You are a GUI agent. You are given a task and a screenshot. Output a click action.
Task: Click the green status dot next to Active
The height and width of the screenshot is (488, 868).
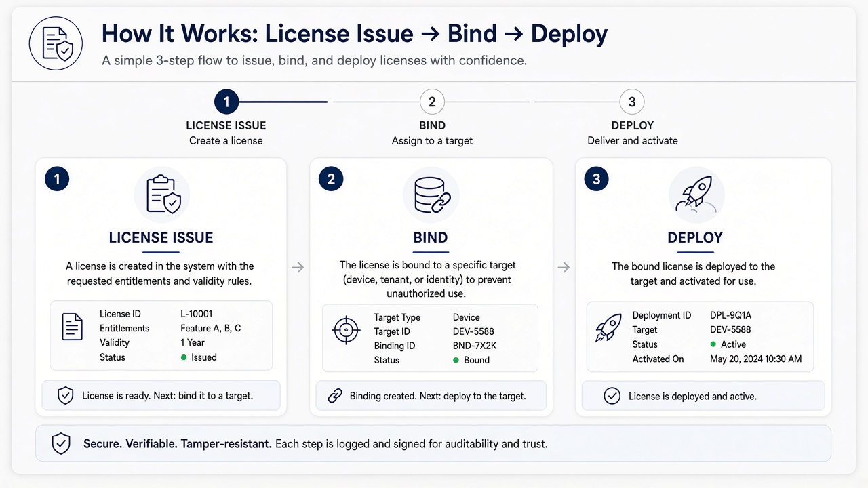tap(713, 344)
